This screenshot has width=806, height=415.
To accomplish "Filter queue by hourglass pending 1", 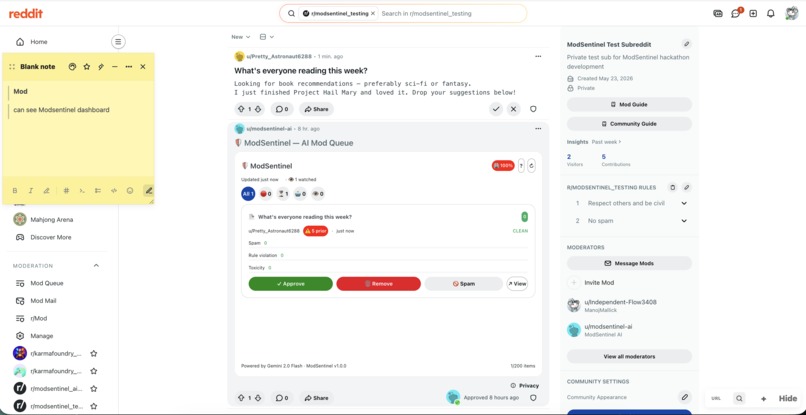I will coord(283,194).
